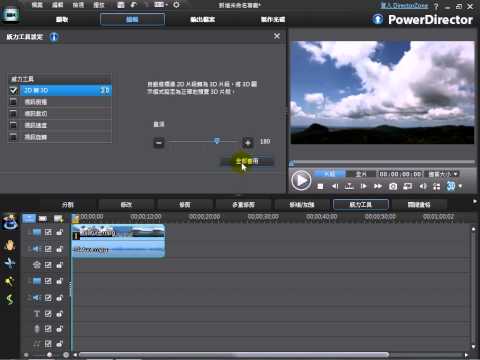Click the green S-shaped sidebar icon
The width and height of the screenshot is (480, 360).
(x=10, y=299)
